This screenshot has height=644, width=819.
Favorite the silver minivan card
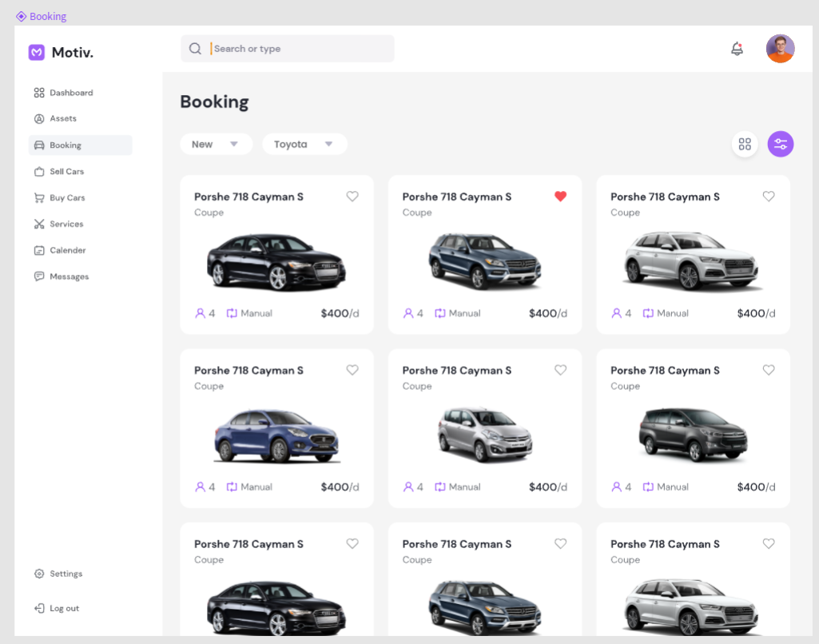560,370
